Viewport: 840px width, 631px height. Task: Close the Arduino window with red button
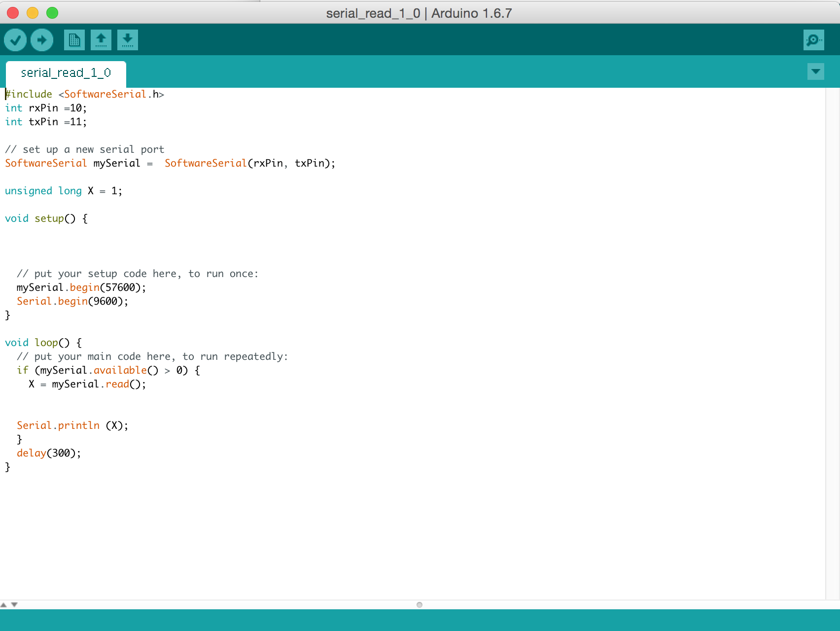click(13, 13)
